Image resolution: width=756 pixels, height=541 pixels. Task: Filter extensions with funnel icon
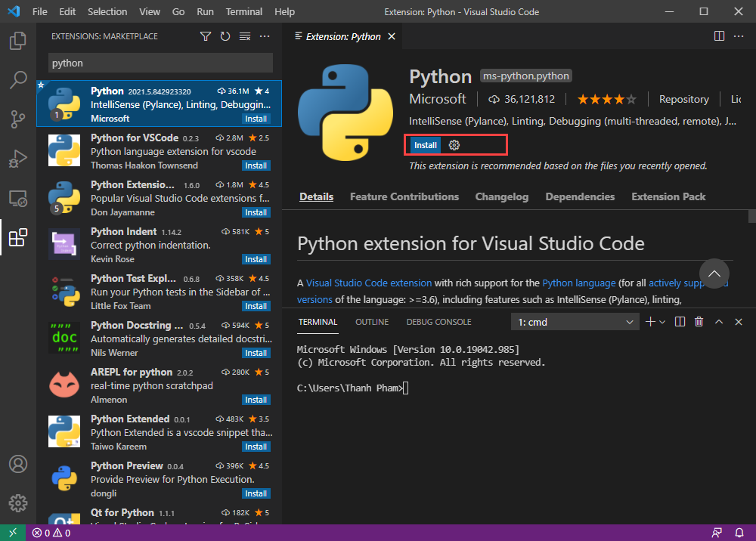[x=206, y=36]
